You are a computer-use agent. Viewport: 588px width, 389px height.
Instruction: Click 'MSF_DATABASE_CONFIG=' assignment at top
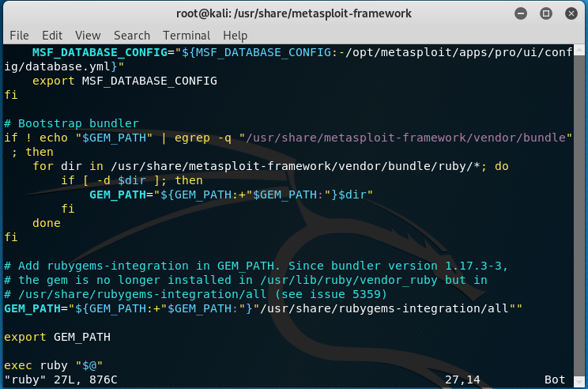point(104,52)
